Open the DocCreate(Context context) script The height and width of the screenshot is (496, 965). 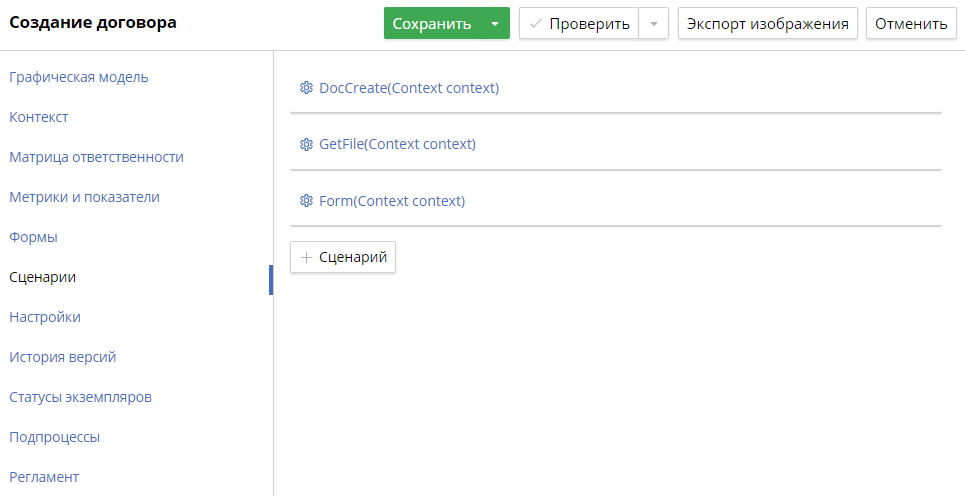409,88
